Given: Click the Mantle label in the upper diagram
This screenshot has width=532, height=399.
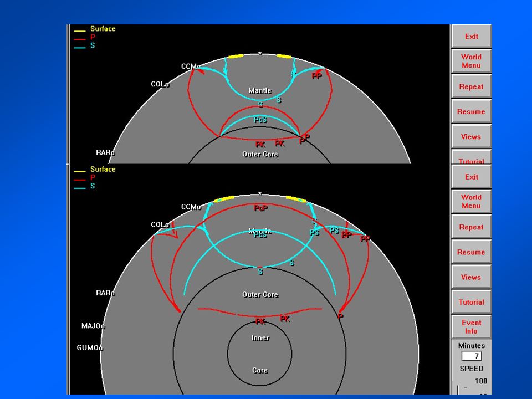Looking at the screenshot, I should (260, 90).
